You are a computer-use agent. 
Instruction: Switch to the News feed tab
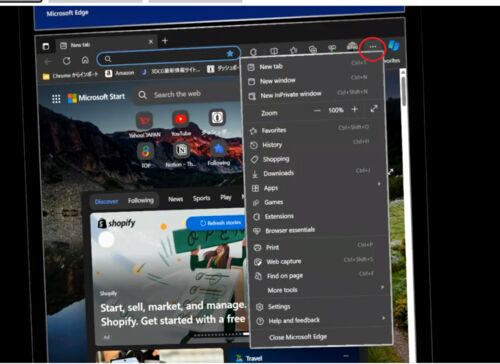click(x=176, y=199)
